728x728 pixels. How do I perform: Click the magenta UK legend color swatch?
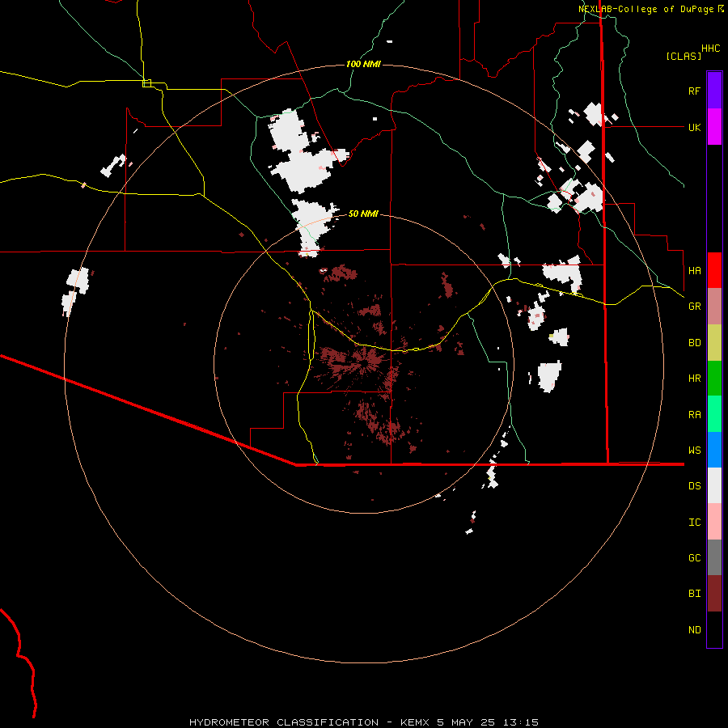[714, 127]
